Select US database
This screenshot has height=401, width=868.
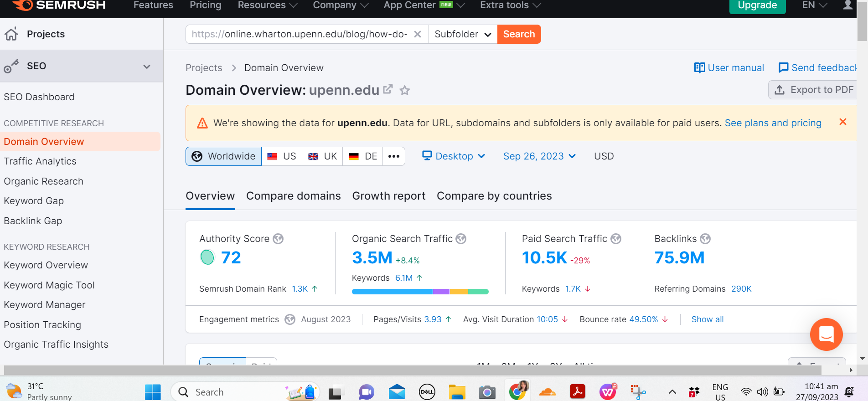click(282, 156)
